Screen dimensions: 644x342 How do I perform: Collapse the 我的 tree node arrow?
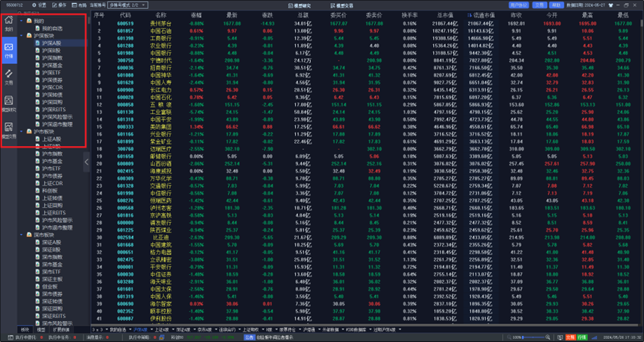(22, 21)
